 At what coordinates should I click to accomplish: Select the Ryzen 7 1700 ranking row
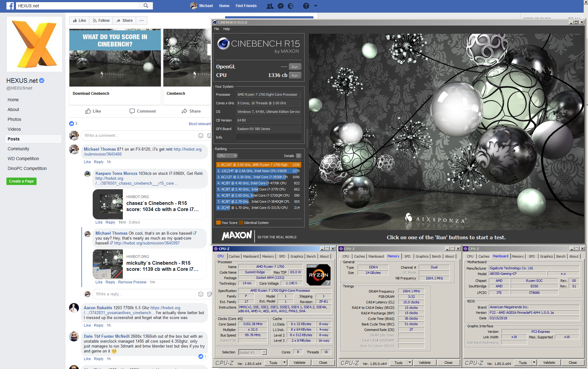click(x=259, y=165)
